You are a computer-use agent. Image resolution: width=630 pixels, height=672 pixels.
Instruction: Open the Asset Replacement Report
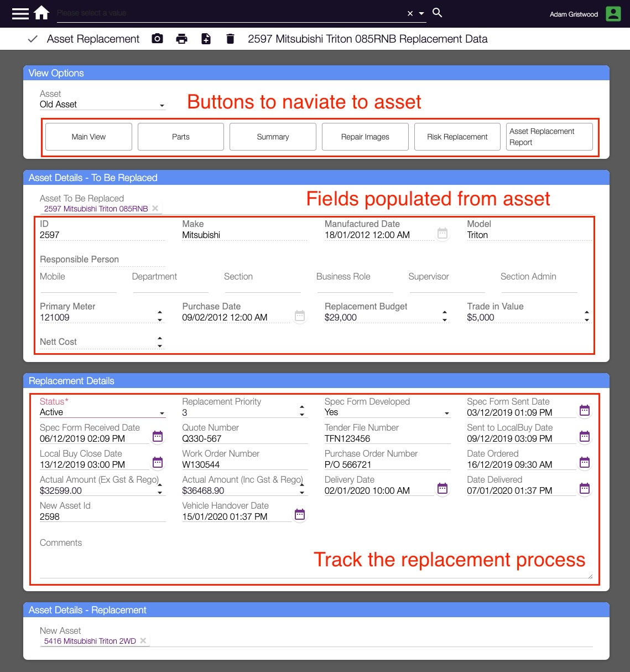[x=549, y=137]
